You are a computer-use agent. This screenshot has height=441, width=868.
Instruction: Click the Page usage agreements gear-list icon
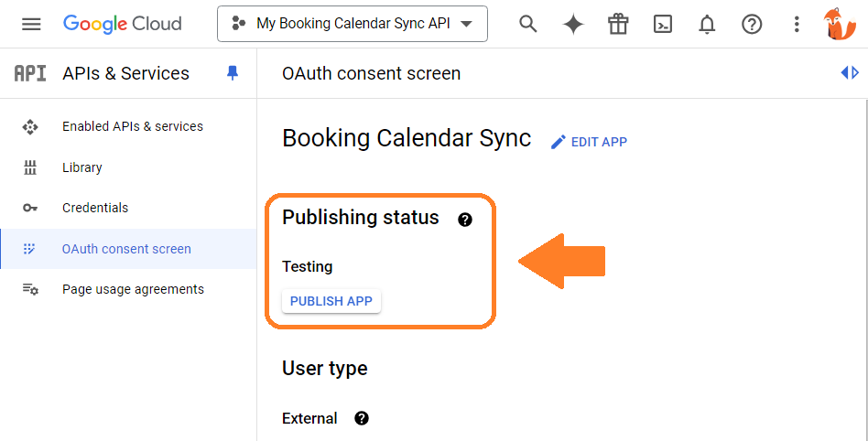click(x=30, y=289)
